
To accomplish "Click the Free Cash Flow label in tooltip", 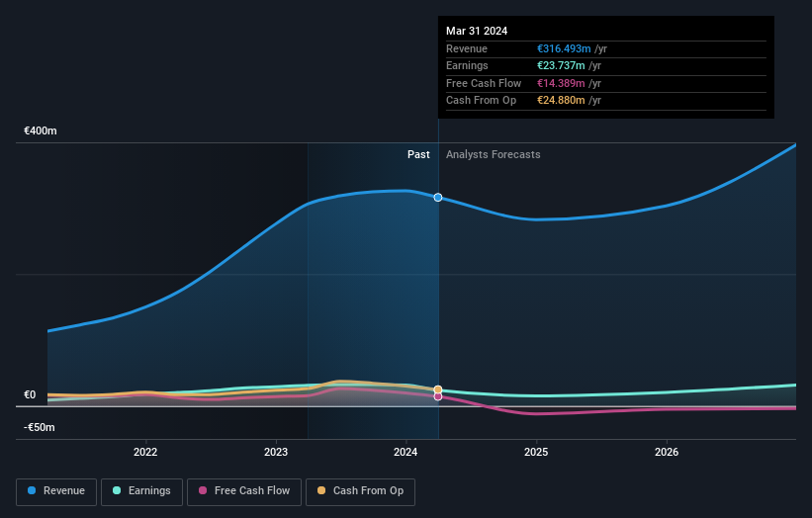I will (484, 83).
